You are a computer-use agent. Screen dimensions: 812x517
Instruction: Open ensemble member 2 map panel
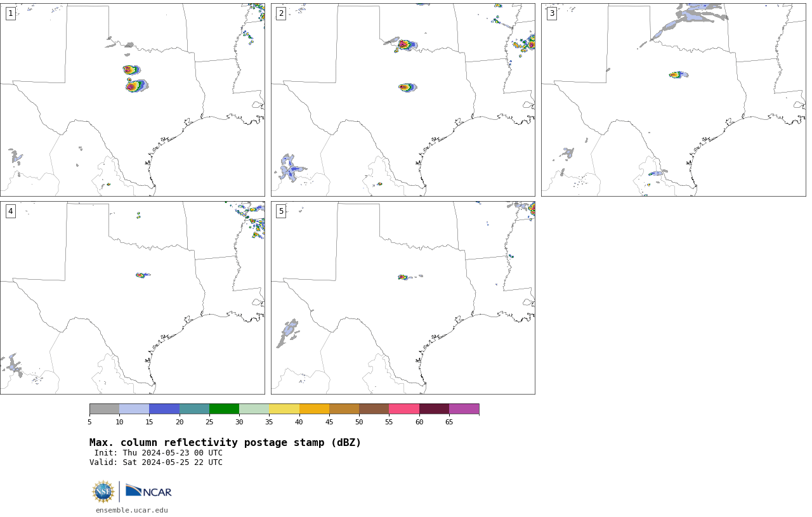coord(403,100)
